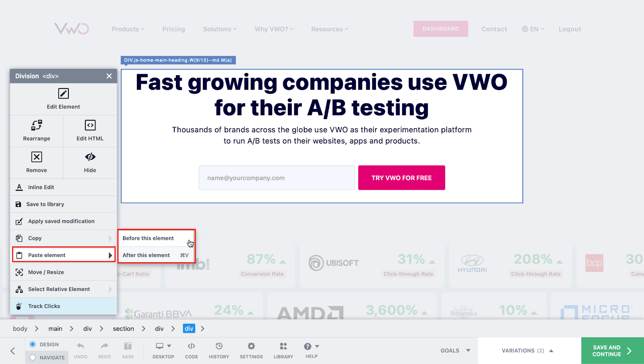
Task: Close the Division panel
Action: (109, 76)
